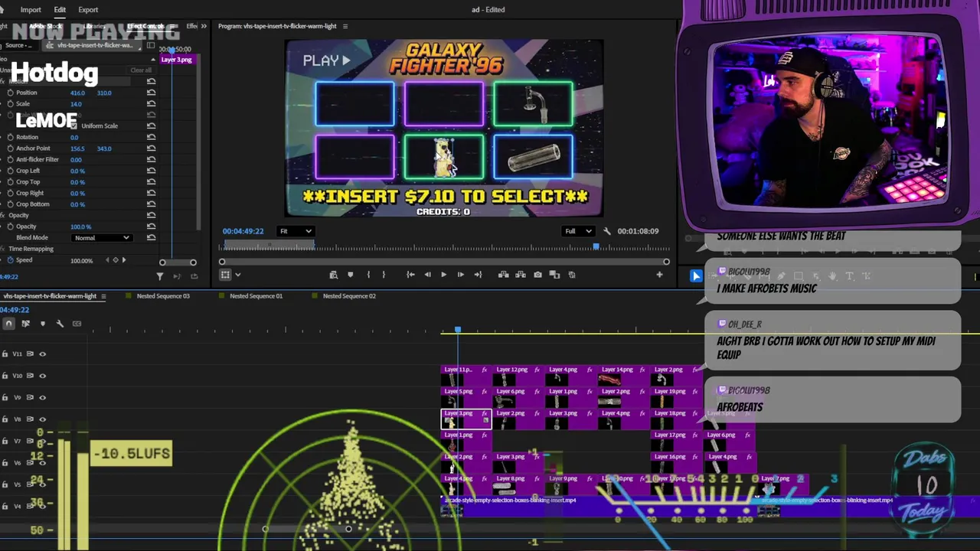Toggle animation stopwatch for Anchor Point

click(x=10, y=148)
